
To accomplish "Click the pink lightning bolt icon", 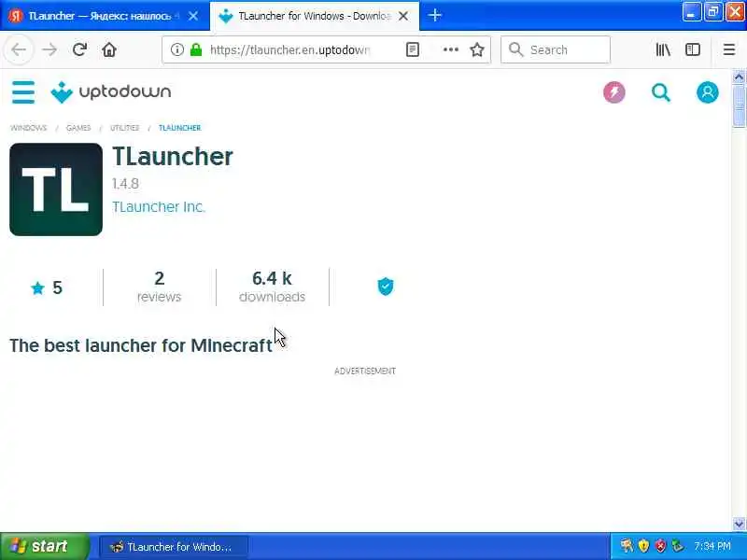I will coord(614,92).
